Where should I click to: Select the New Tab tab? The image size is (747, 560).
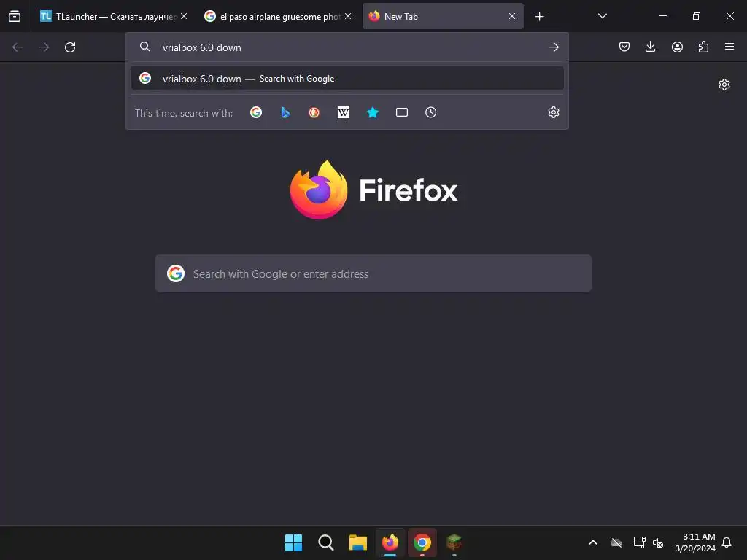click(x=443, y=16)
